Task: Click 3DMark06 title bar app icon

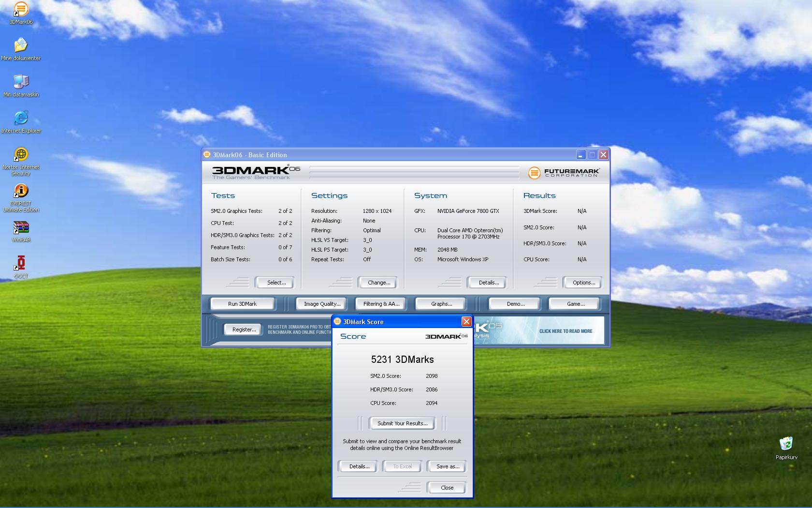Action: pyautogui.click(x=207, y=155)
